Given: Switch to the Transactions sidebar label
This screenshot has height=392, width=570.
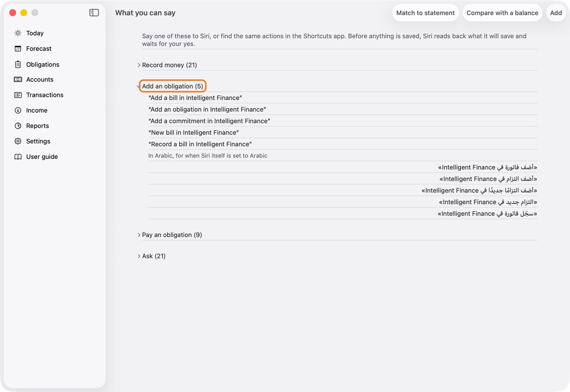Looking at the screenshot, I should 45,95.
